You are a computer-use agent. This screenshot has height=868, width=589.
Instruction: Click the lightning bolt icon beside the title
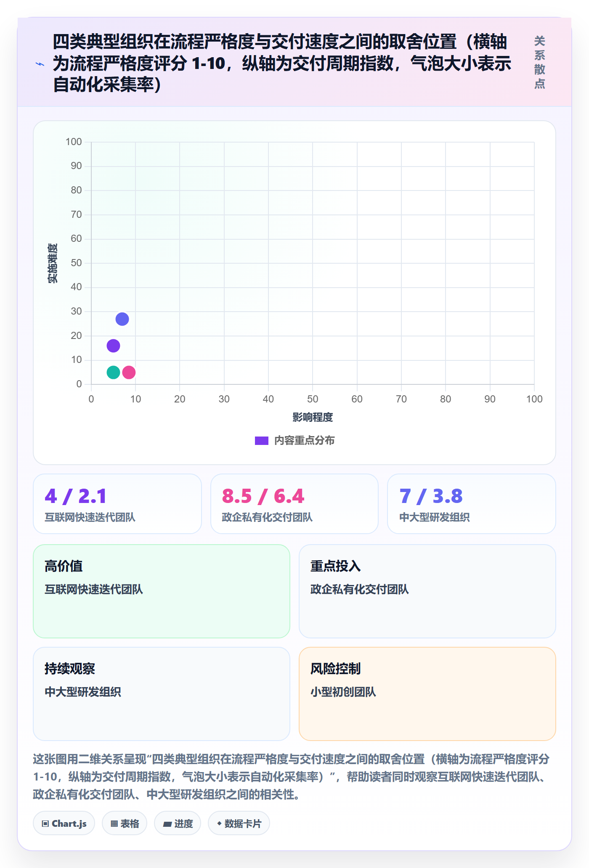pos(40,64)
